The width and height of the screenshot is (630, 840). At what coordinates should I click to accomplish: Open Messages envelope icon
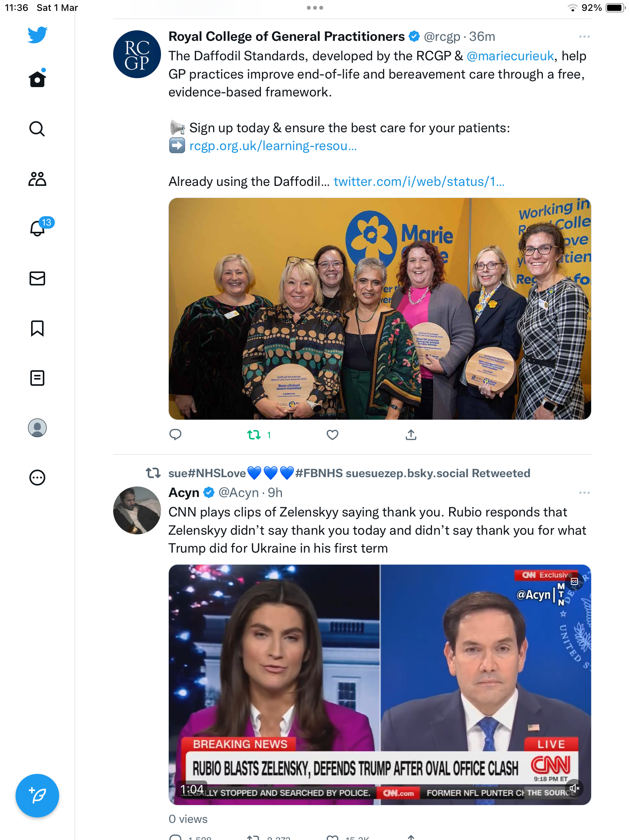tap(37, 278)
